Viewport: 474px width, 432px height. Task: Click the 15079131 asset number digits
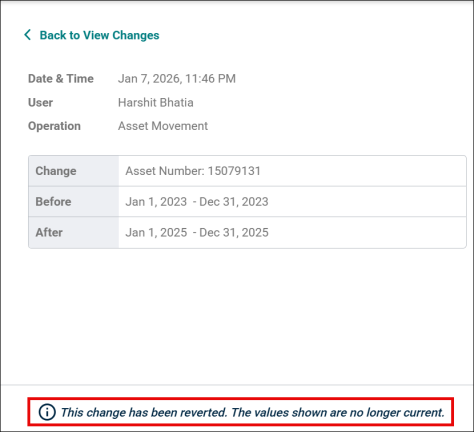234,171
